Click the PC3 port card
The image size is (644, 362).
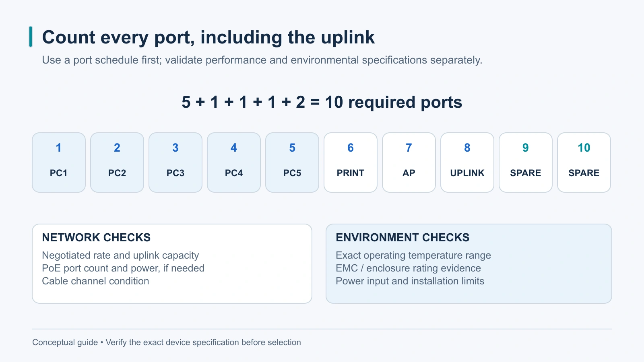[175, 162]
